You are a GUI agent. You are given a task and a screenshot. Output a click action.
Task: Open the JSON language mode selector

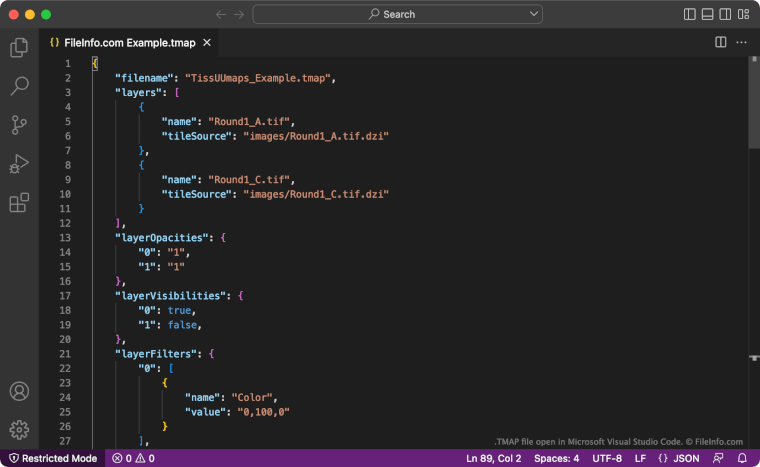(x=679, y=458)
